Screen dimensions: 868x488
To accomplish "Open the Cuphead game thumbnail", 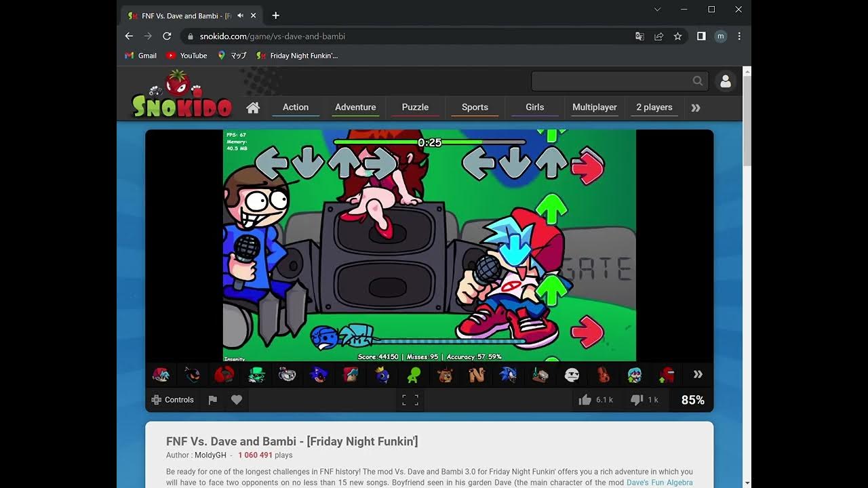I will [287, 374].
